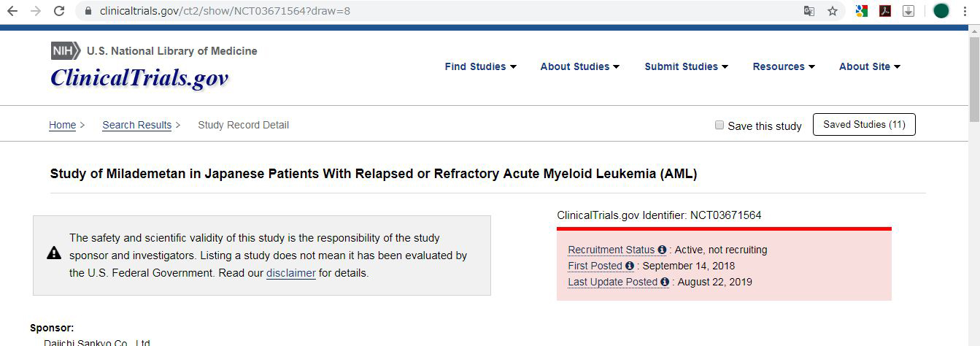Viewport: 980px width, 346px height.
Task: Follow the disclaimer link
Action: pos(290,273)
